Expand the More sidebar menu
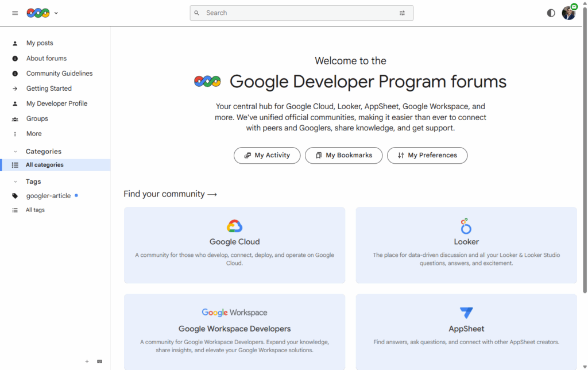Screen dimensions: 588x370 (34, 134)
